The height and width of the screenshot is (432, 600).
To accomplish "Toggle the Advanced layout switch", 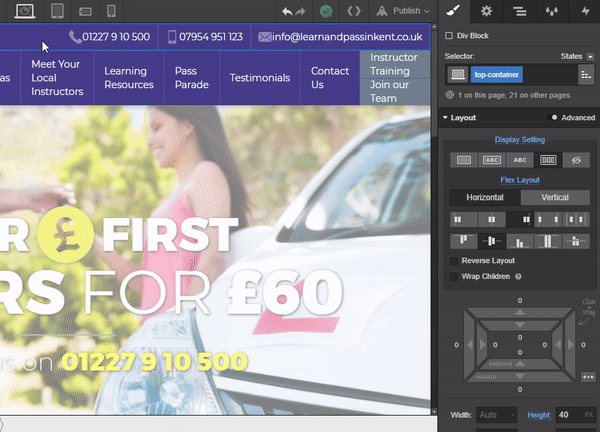I will pyautogui.click(x=553, y=117).
